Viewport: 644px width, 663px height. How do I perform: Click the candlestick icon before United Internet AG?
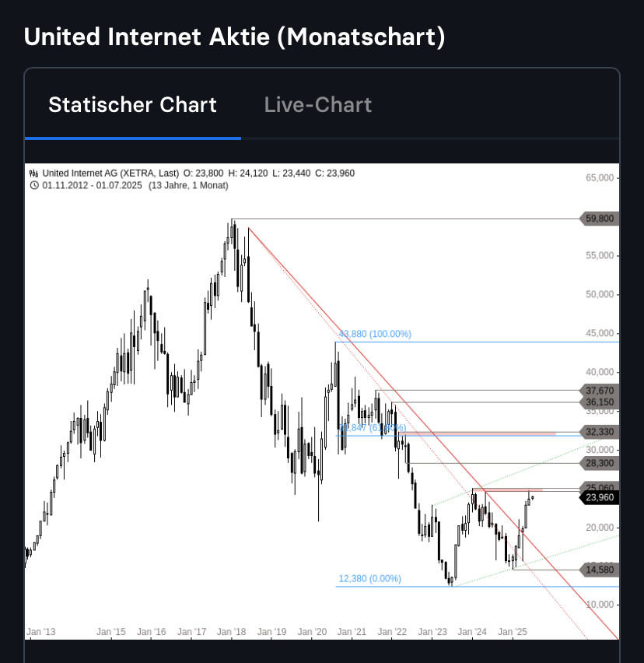pos(33,174)
